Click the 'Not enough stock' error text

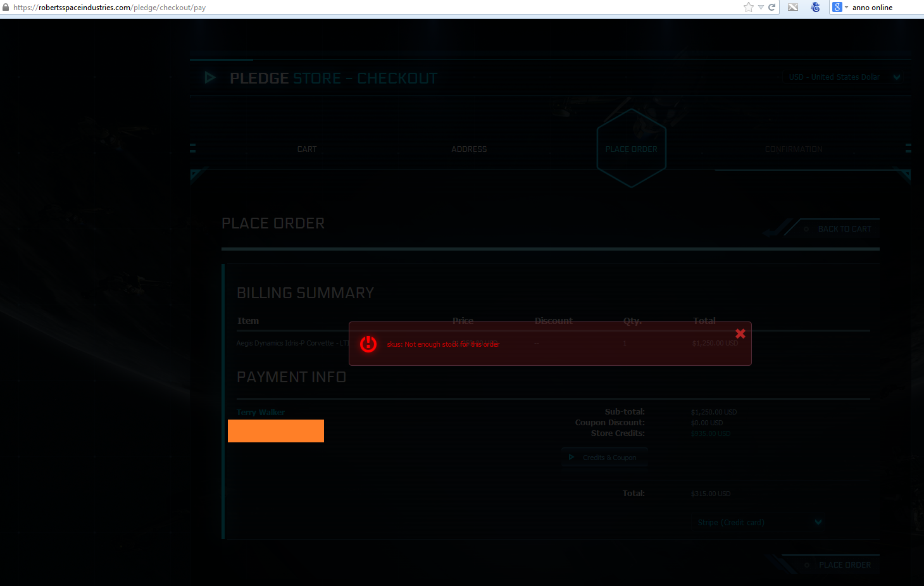tap(443, 344)
